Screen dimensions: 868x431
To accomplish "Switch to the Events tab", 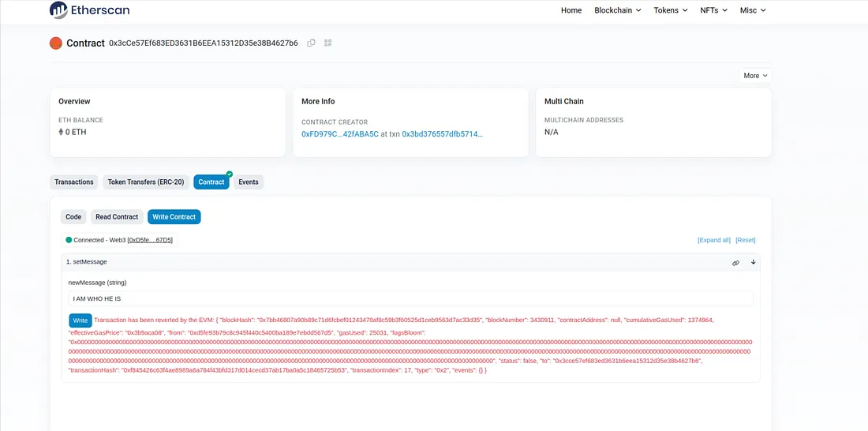I will tap(249, 182).
